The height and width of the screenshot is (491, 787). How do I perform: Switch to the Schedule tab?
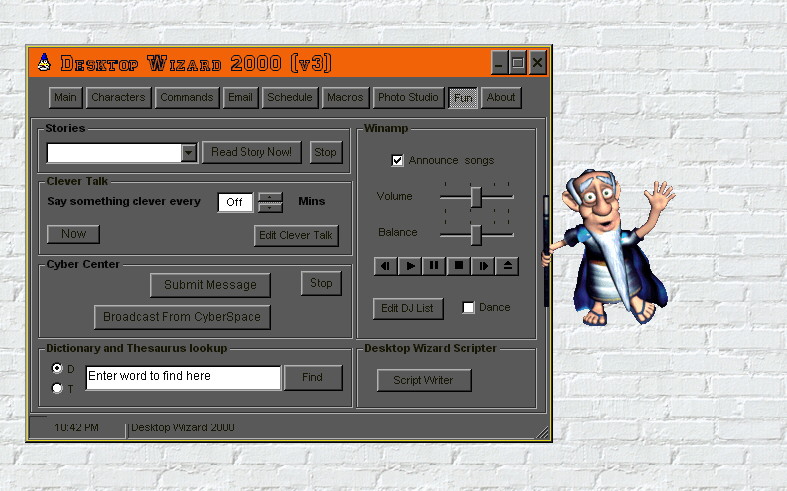pyautogui.click(x=290, y=97)
